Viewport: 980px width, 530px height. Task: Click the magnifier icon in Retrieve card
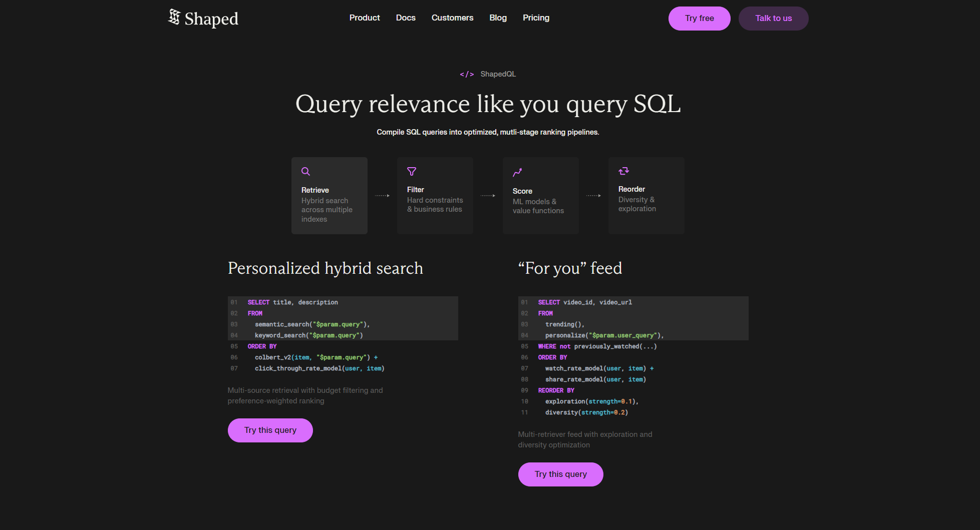point(305,172)
